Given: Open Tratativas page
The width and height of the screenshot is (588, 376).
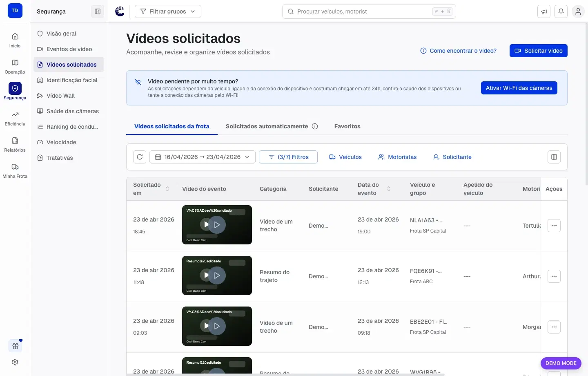Looking at the screenshot, I should click(x=69, y=158).
